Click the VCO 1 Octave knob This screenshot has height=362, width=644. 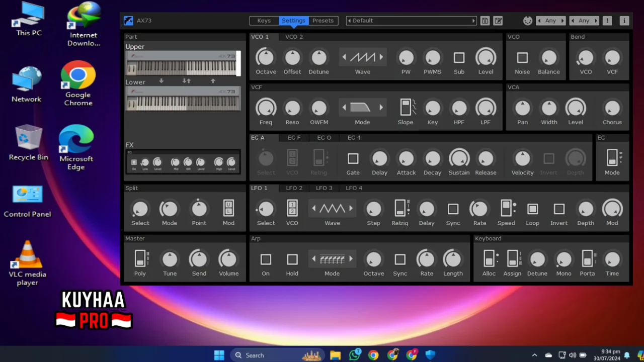tap(266, 58)
